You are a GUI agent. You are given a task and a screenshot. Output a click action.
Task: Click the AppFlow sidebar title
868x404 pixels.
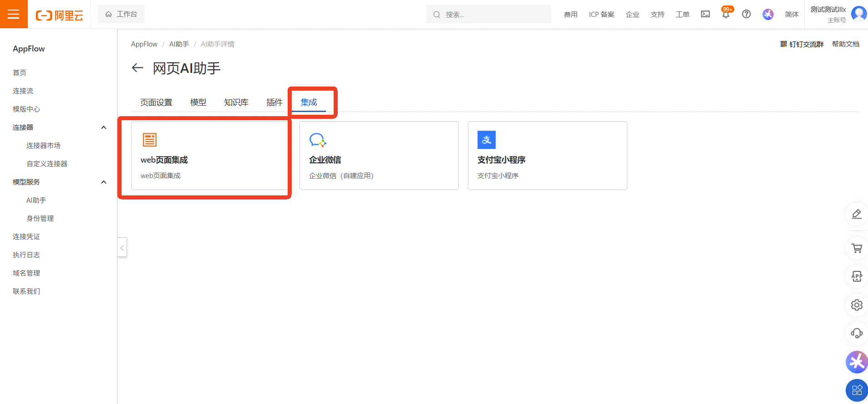coord(29,49)
